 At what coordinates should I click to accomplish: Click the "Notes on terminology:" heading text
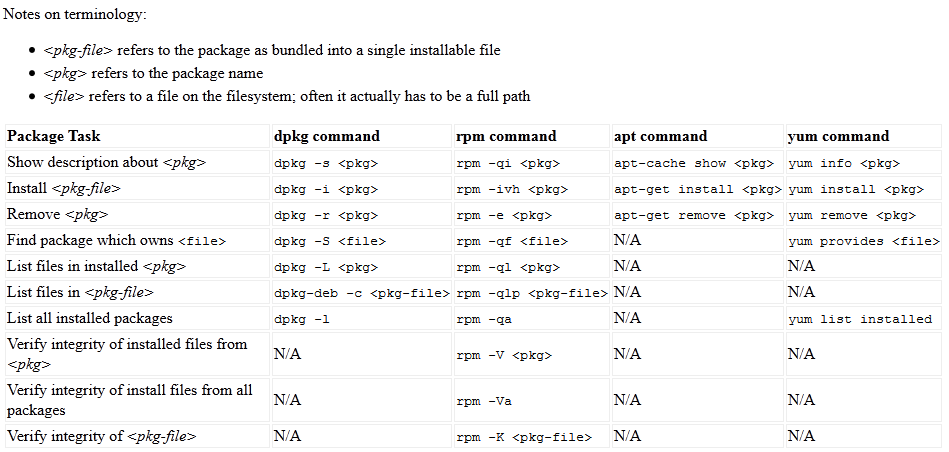point(75,14)
